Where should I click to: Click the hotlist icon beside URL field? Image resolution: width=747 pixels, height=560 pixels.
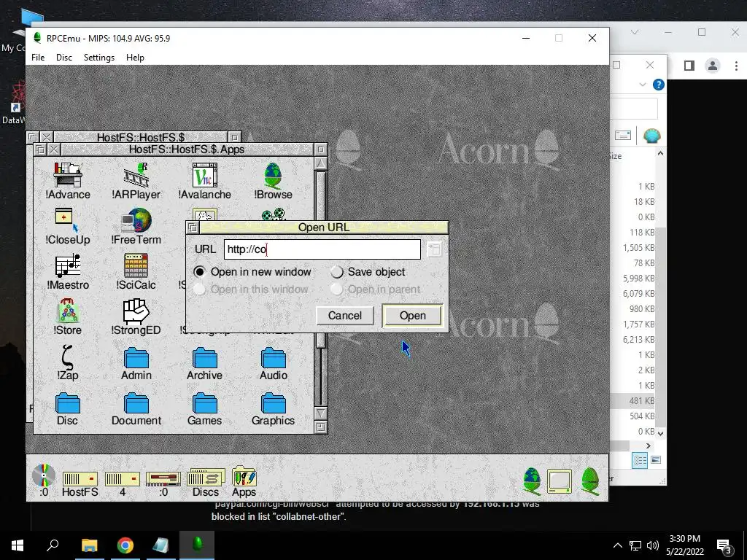[434, 249]
